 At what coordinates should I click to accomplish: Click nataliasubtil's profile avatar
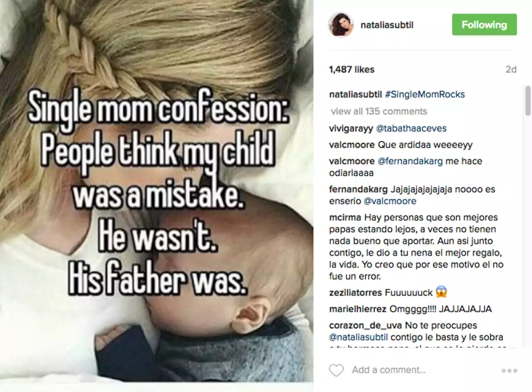(341, 25)
